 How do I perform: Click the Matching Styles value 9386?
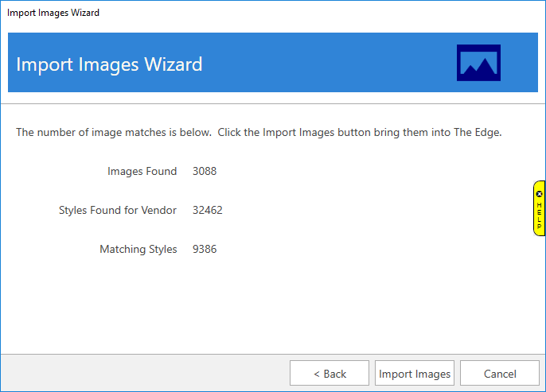point(205,249)
